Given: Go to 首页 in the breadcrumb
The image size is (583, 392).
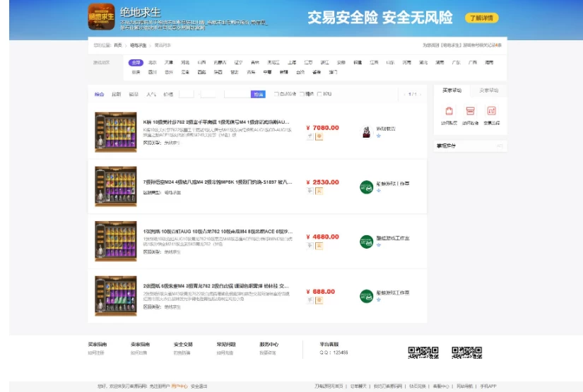Looking at the screenshot, I should pos(118,45).
